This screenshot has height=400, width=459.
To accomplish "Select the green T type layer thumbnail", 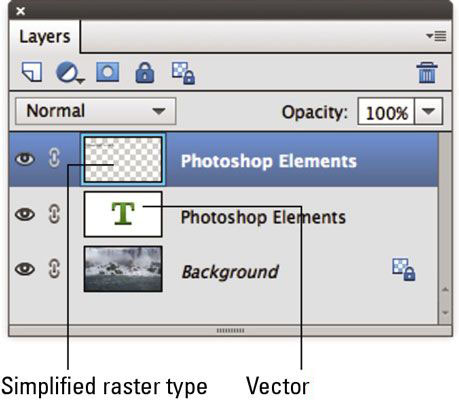I will click(x=123, y=214).
